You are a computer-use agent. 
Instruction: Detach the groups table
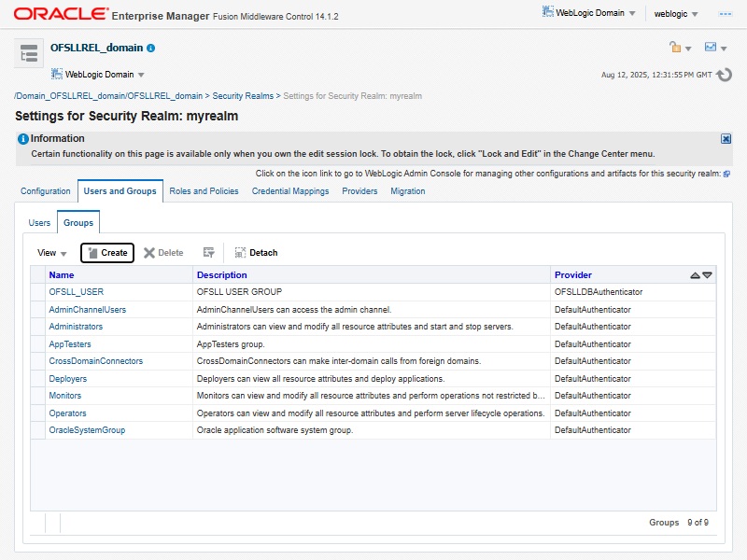(256, 253)
